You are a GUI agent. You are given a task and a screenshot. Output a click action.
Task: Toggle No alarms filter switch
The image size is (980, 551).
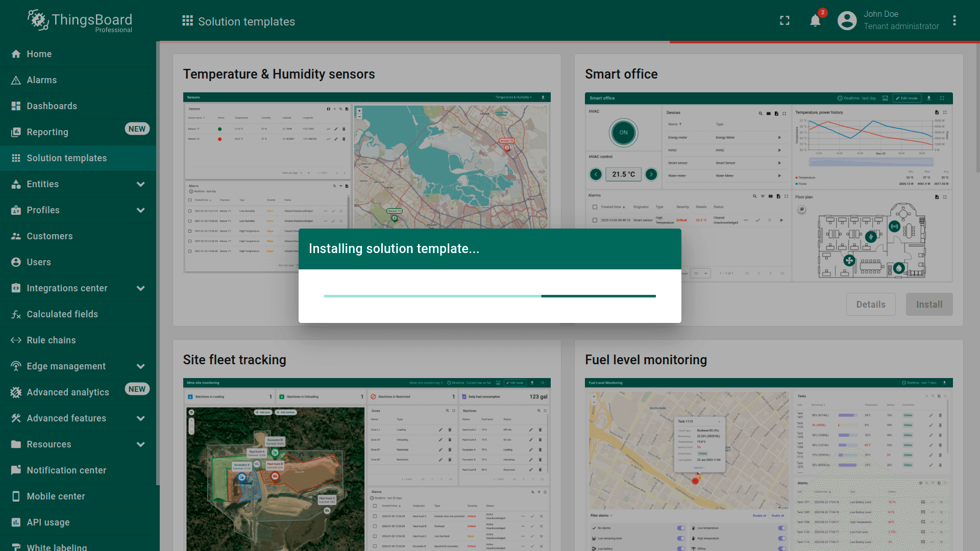tap(681, 528)
